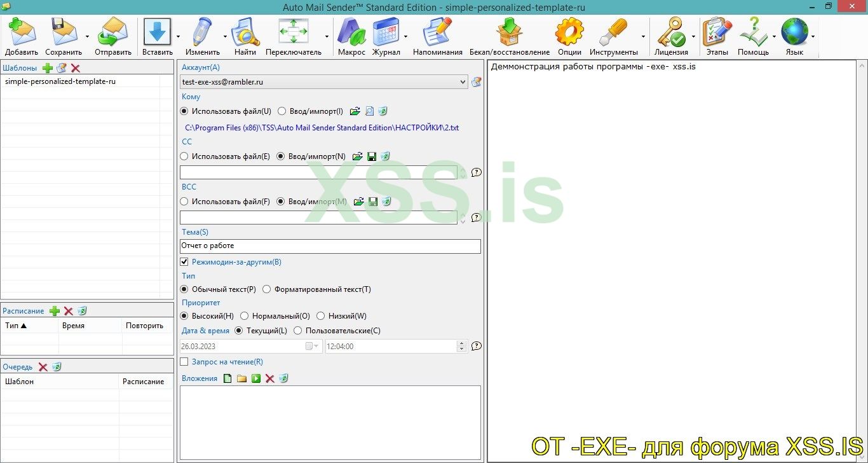Delete the queue item in Очередь
Screen dimensions: 868x463
tap(43, 367)
